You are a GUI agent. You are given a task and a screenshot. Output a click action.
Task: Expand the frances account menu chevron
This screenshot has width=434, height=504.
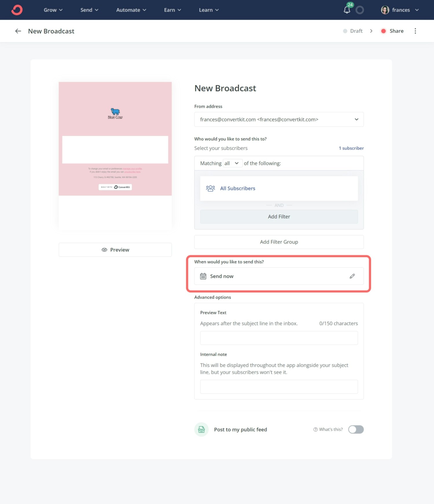coord(417,10)
